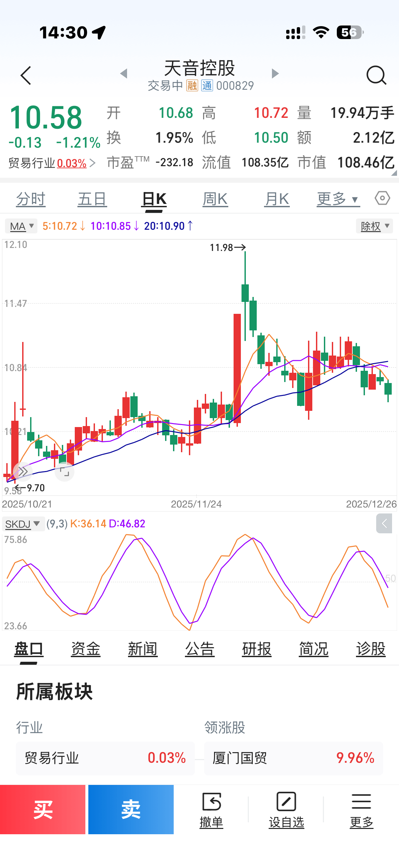Tap the 融 margin trading badge
This screenshot has width=399, height=868.
192,86
